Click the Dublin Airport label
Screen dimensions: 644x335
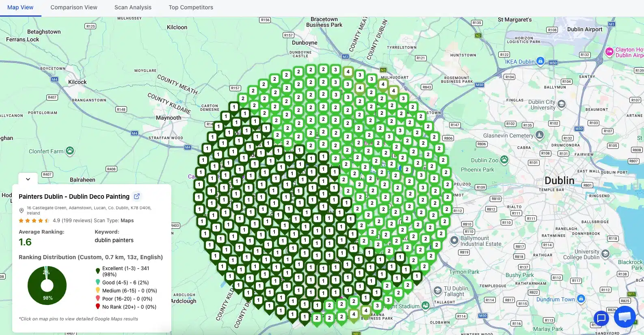(585, 29)
